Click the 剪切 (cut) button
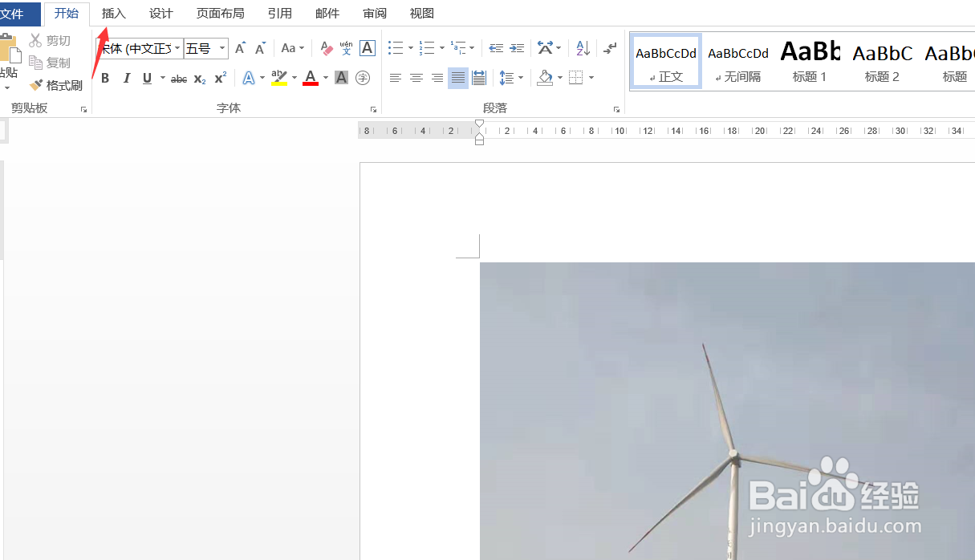Viewport: 975px width, 560px height. click(50, 40)
